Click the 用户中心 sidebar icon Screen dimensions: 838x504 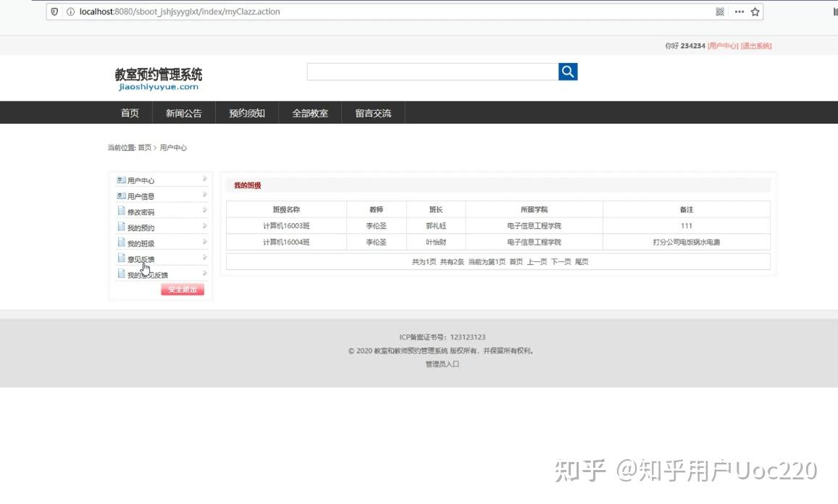pos(120,180)
